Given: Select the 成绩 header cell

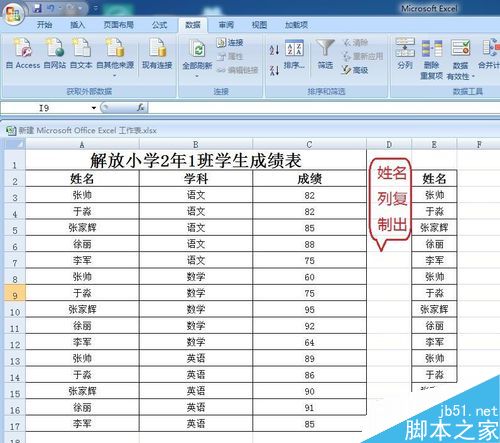Looking at the screenshot, I should pyautogui.click(x=309, y=179).
